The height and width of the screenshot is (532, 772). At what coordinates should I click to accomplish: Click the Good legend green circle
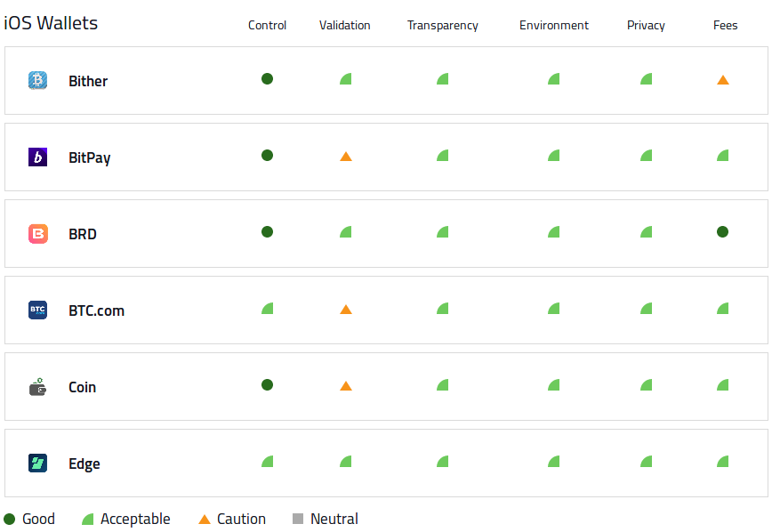point(10,519)
